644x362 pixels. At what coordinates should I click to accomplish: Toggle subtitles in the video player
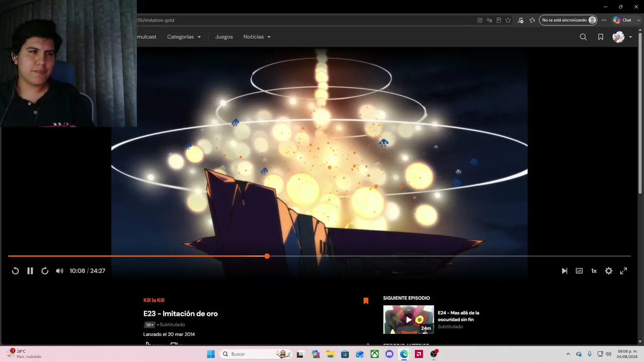click(579, 271)
